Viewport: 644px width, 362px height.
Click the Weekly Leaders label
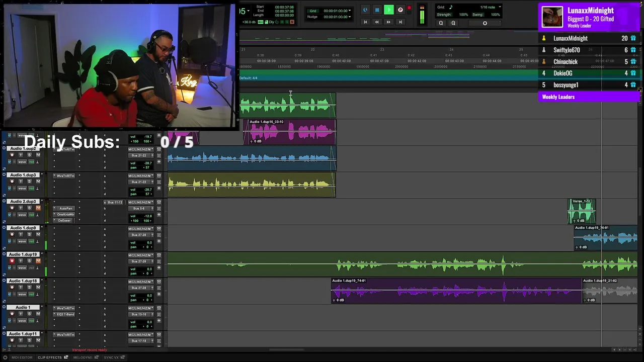558,97
